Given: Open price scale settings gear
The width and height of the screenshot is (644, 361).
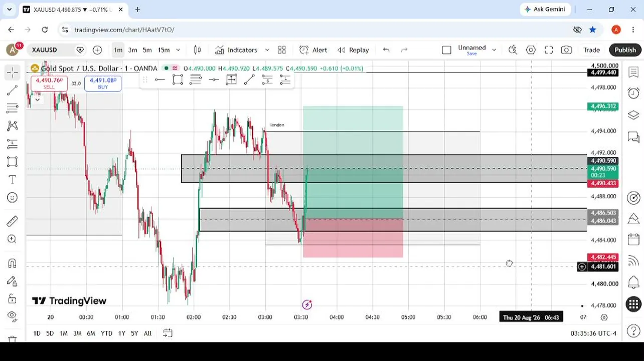Looking at the screenshot, I should click(x=604, y=317).
